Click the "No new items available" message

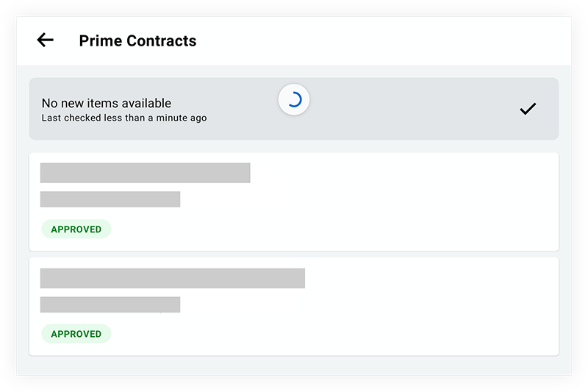coord(107,103)
